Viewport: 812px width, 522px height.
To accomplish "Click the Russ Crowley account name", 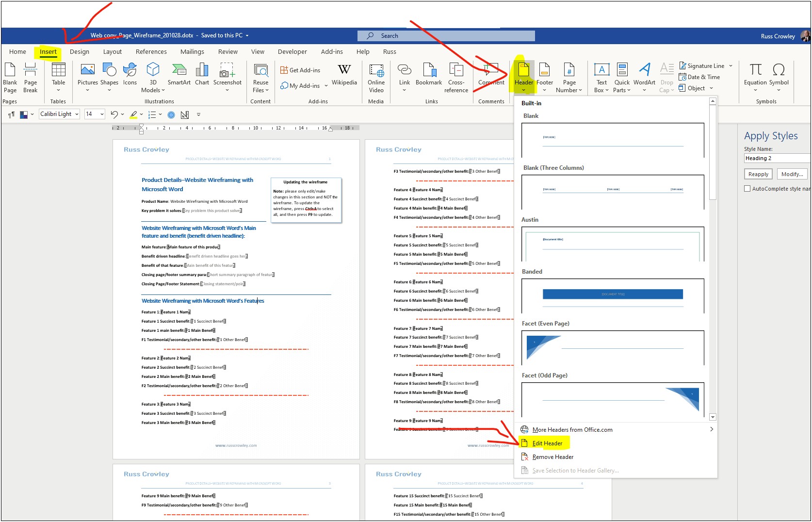I will tap(778, 36).
